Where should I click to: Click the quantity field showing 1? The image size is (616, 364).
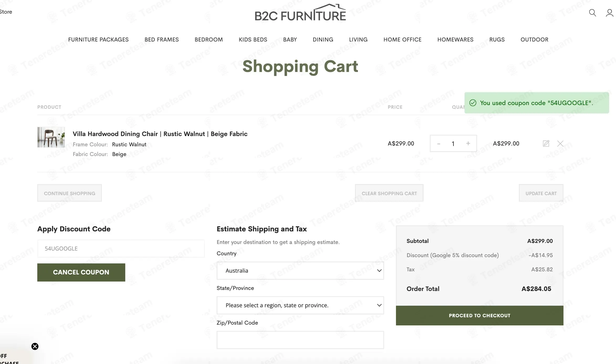(x=453, y=144)
